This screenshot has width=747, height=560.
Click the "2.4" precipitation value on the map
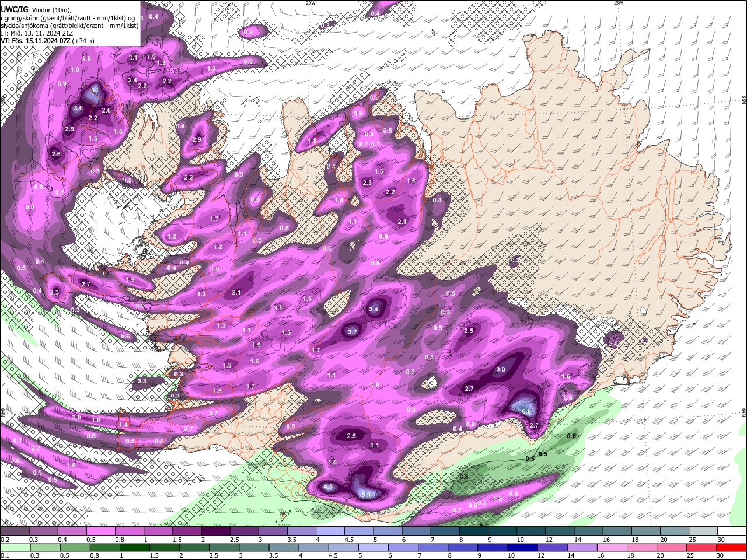pyautogui.click(x=132, y=80)
